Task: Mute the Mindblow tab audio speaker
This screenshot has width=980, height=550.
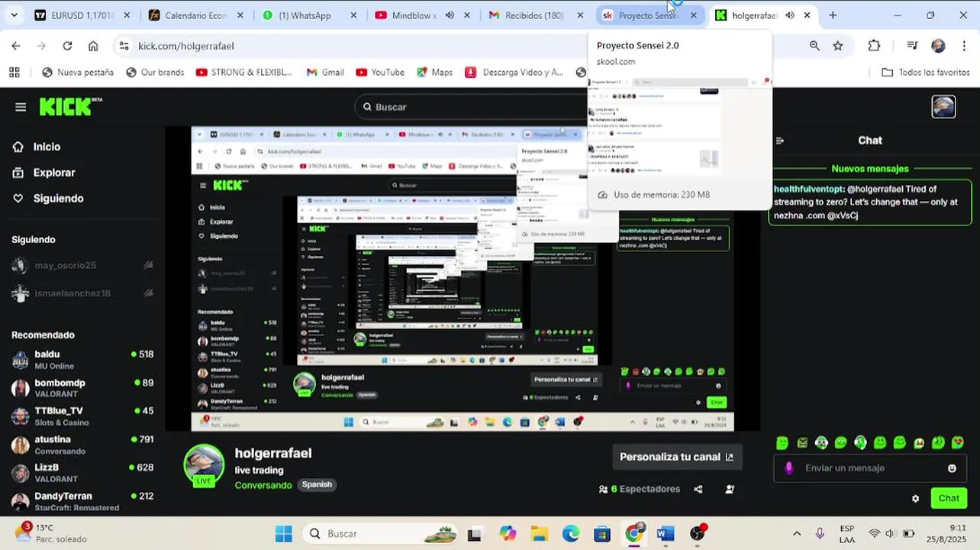Action: pos(450,15)
